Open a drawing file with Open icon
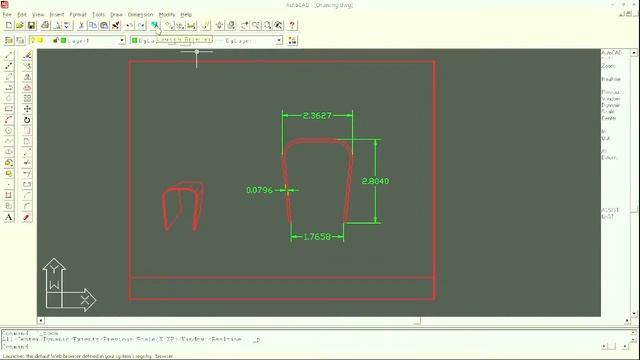640x360 pixels. (20, 26)
